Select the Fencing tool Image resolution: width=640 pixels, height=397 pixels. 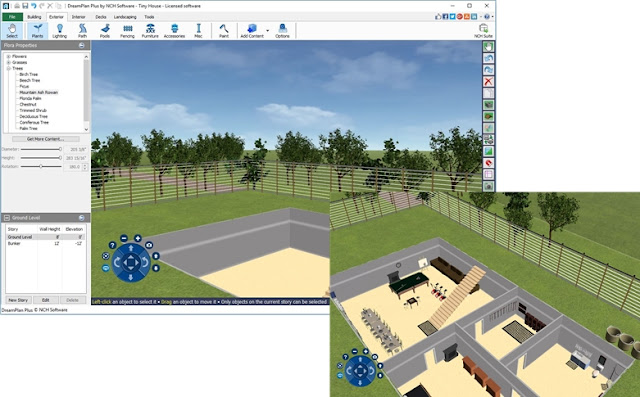tap(127, 31)
